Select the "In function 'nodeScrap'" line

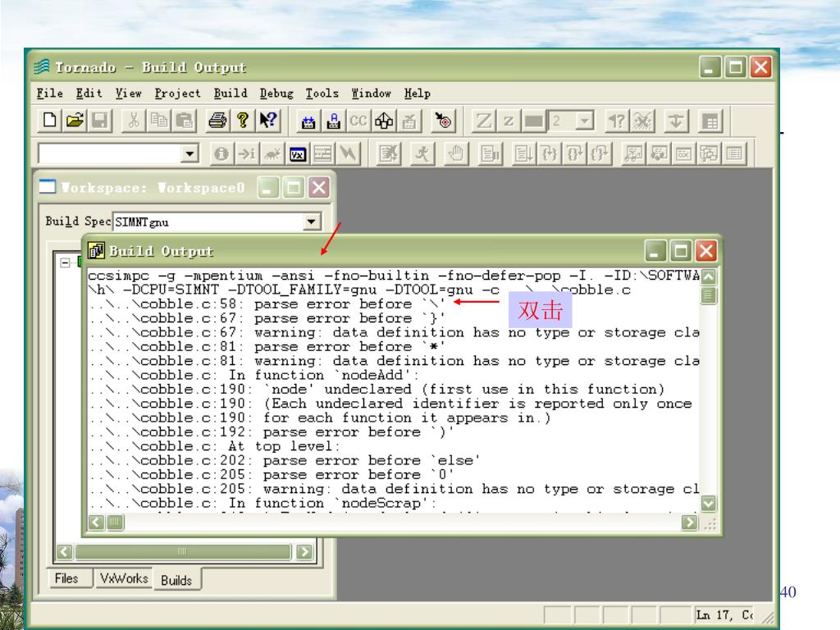click(263, 503)
